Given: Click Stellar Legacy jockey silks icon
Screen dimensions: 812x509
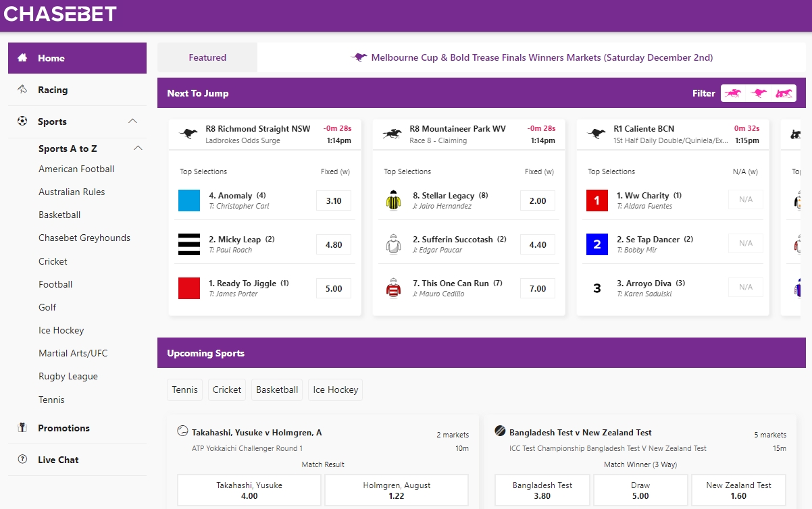Looking at the screenshot, I should pos(393,200).
